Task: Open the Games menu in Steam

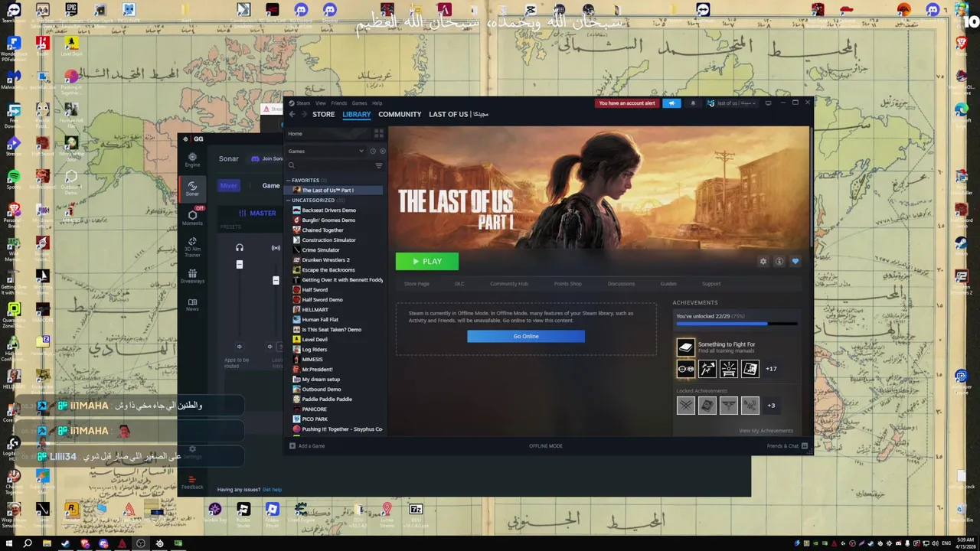Action: (359, 103)
